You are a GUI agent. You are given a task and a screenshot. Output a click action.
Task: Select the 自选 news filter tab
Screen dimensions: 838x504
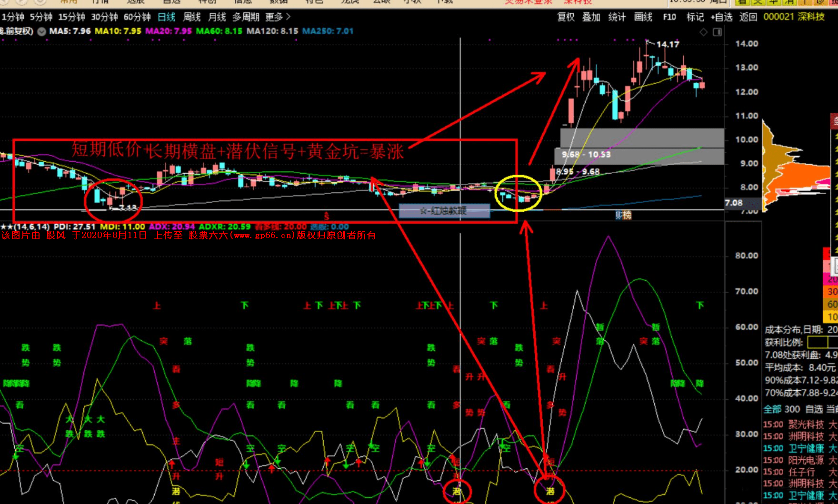pyautogui.click(x=814, y=409)
